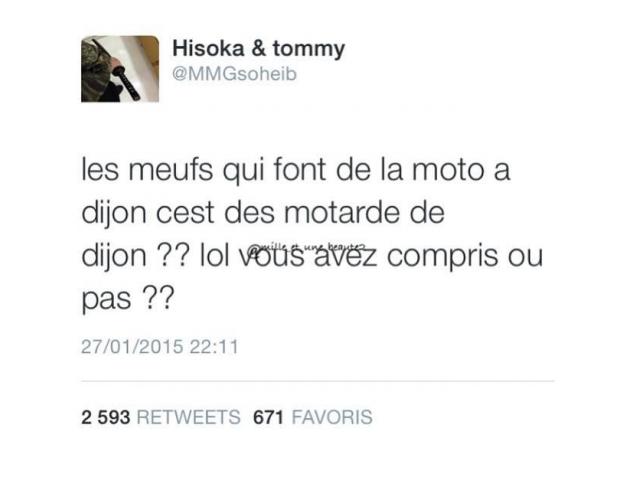Screen dimensions: 620x490
Task: Click the word "tommy" in the display name
Action: tap(309, 50)
